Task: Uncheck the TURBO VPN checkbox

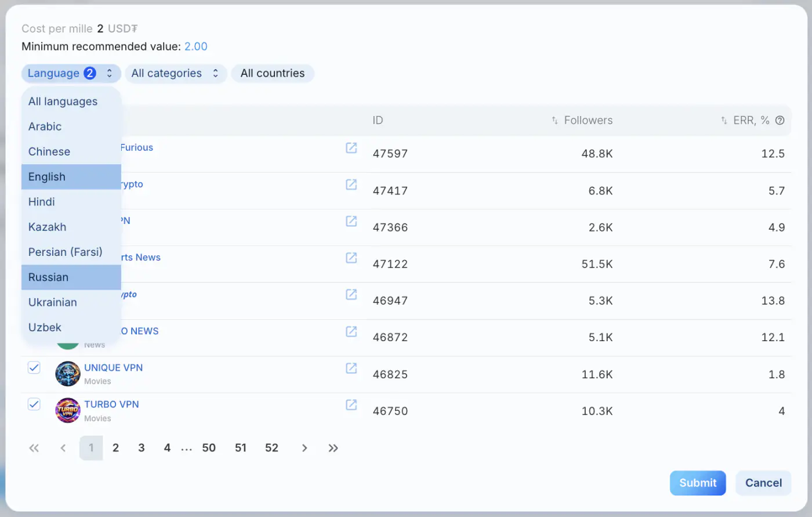Action: tap(34, 404)
